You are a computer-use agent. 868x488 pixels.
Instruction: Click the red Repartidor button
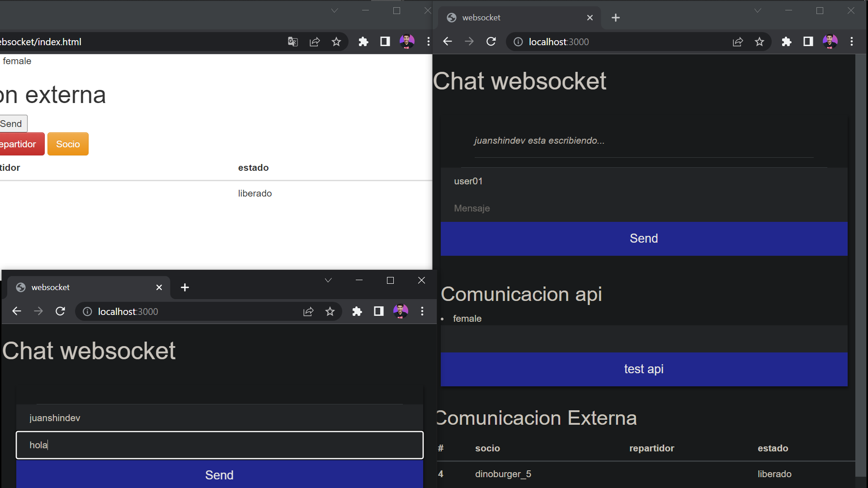(x=22, y=144)
